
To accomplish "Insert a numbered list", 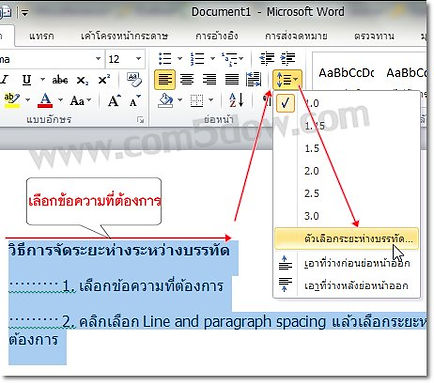I will coord(198,59).
